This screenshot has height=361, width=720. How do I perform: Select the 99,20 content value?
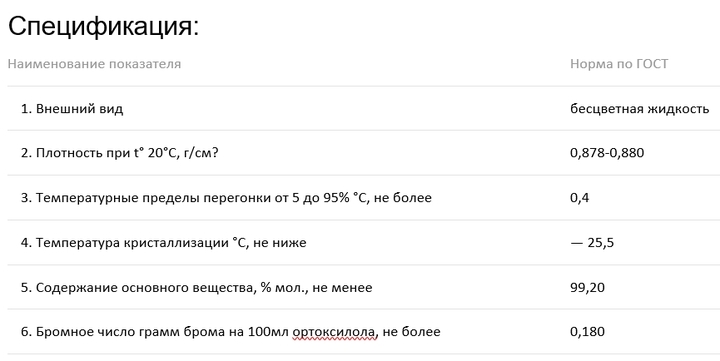[x=587, y=288]
